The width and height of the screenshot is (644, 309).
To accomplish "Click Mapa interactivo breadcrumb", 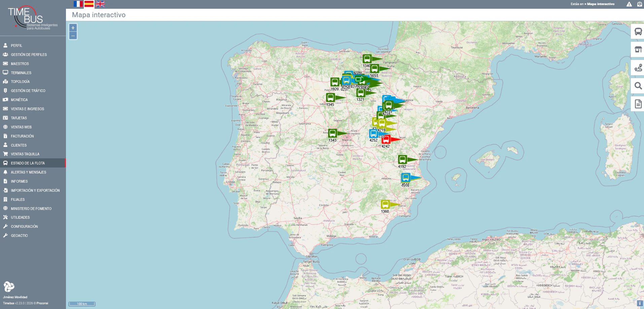I will (601, 4).
